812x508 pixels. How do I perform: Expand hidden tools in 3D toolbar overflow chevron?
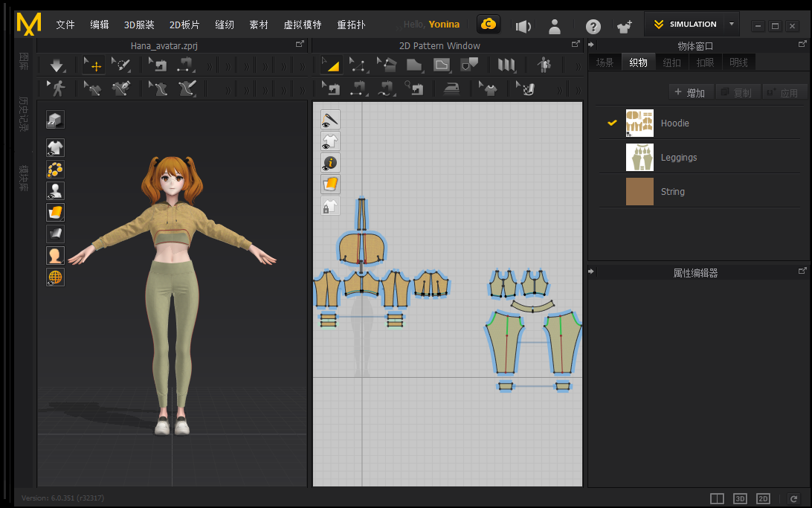(x=209, y=66)
